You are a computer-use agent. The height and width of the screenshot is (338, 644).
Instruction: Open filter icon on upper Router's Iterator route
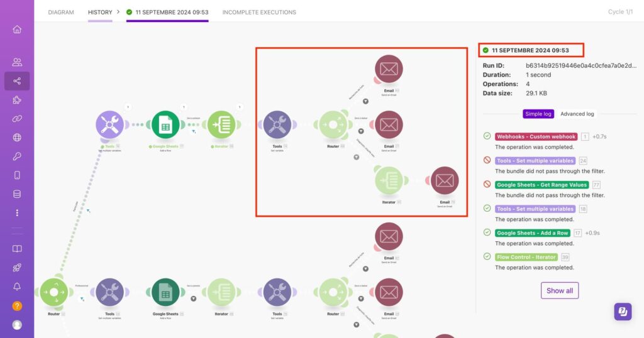point(357,157)
